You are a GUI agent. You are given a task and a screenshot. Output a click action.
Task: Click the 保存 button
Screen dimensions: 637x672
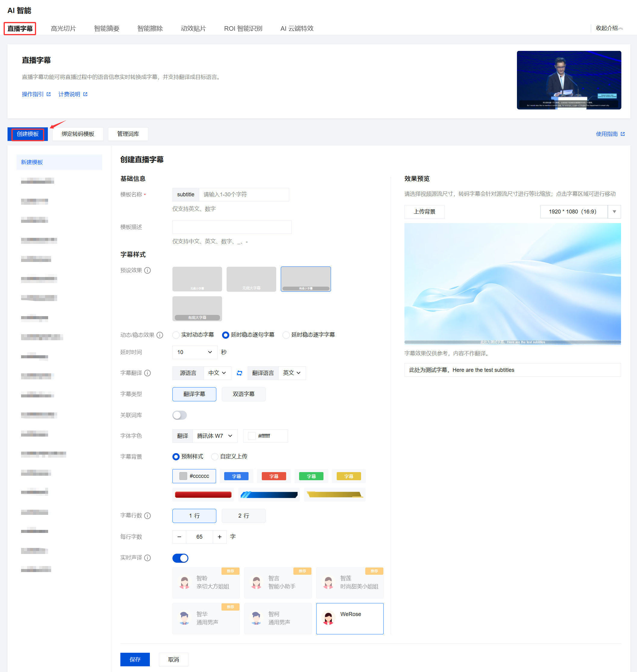tap(135, 659)
